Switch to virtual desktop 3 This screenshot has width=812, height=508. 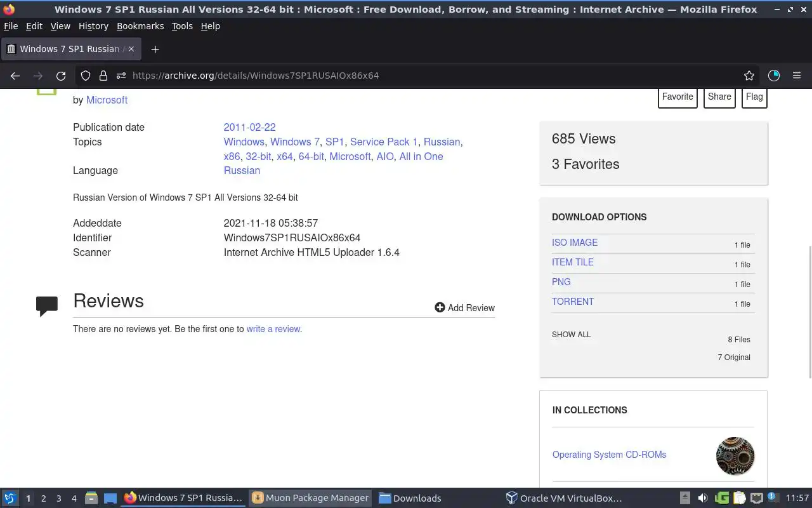pos(58,498)
